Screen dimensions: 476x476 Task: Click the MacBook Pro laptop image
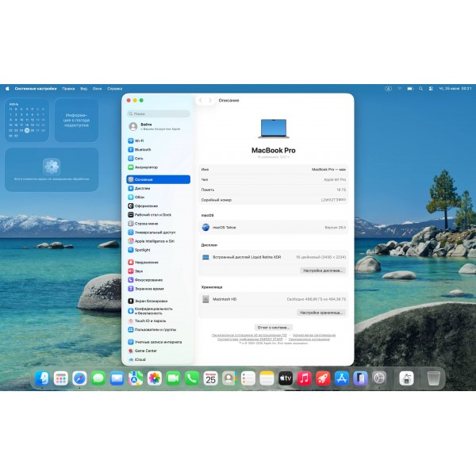click(274, 129)
